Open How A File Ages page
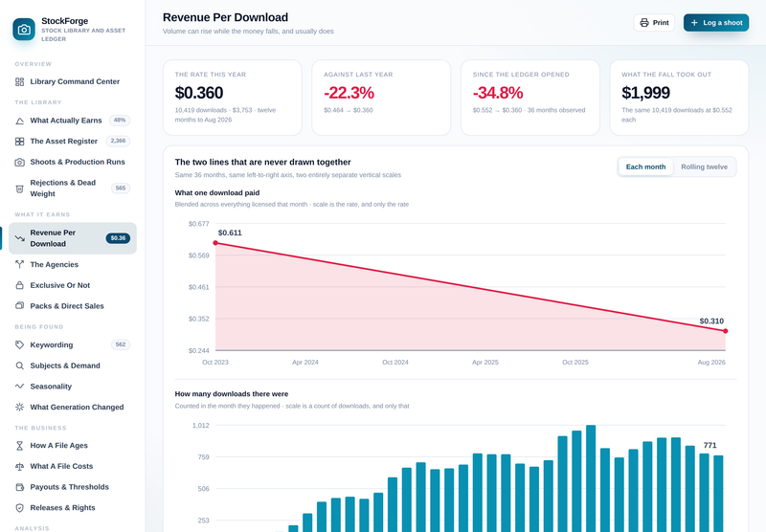Image resolution: width=766 pixels, height=532 pixels. point(73,446)
